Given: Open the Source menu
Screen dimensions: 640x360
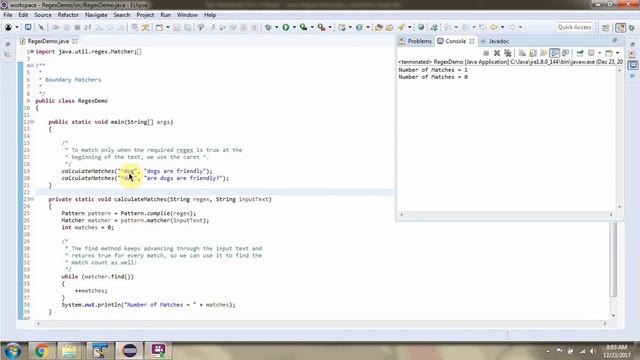Looking at the screenshot, I should point(43,15).
